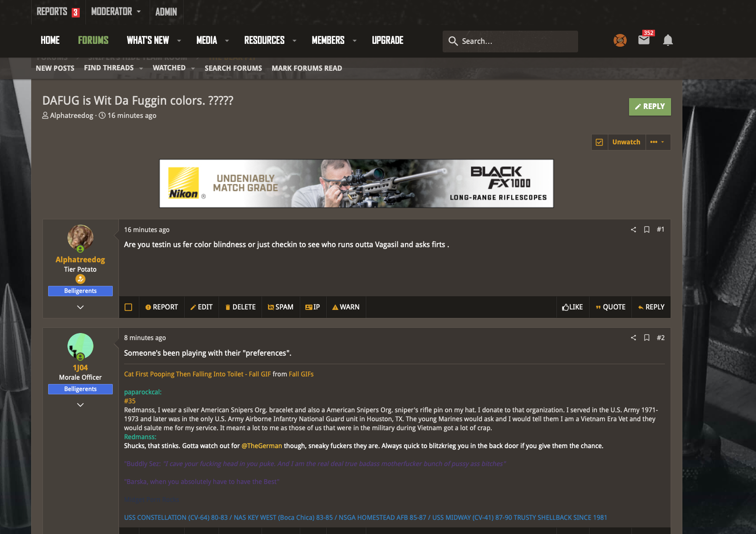Click the trophy badge under Tier Potato
756x534 pixels.
pyautogui.click(x=80, y=279)
